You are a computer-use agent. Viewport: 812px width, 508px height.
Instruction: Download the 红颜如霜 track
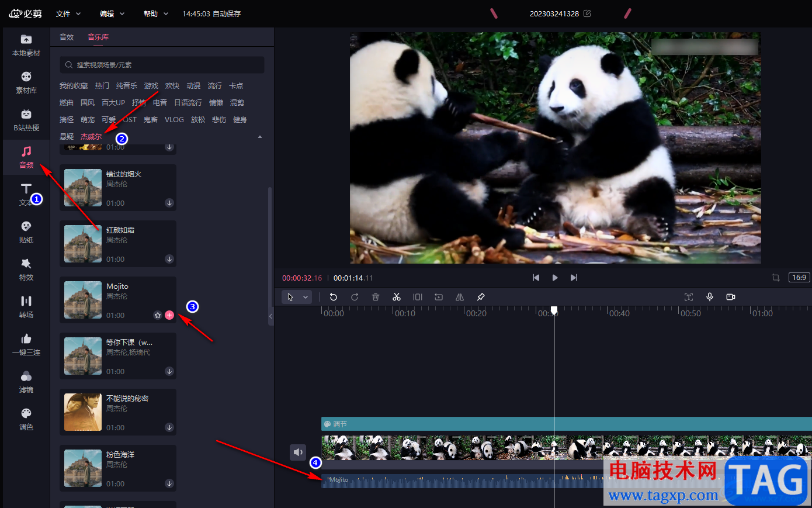[x=169, y=259]
